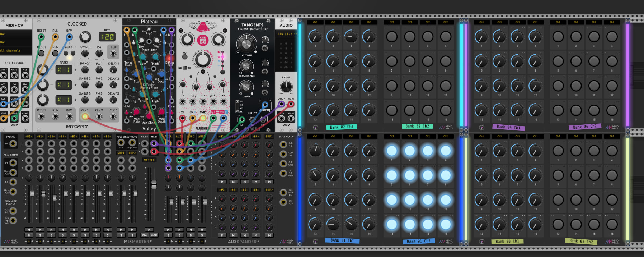Click the Audio L/MON input jack

(281, 105)
